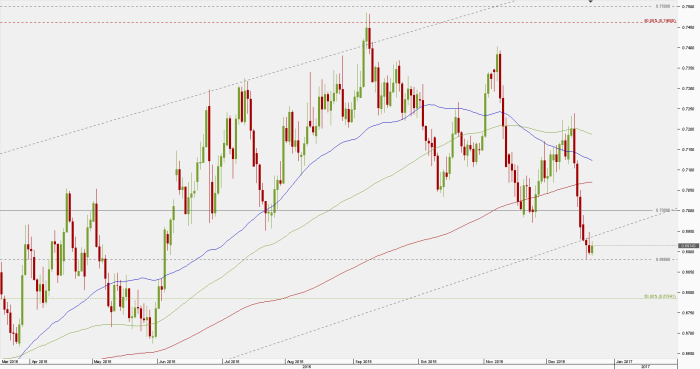Click the small dark marker arrow at top

(591, 1)
